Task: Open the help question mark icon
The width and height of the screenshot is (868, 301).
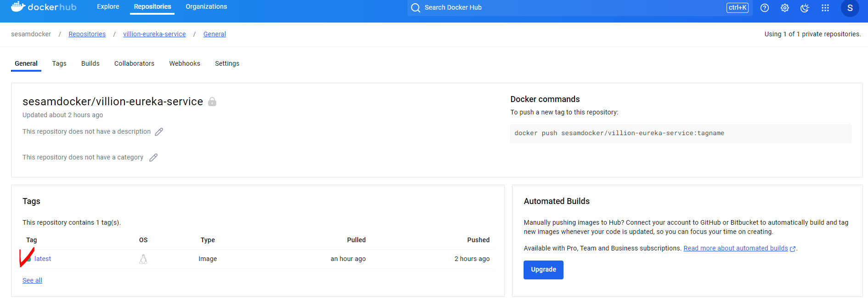Action: click(765, 8)
